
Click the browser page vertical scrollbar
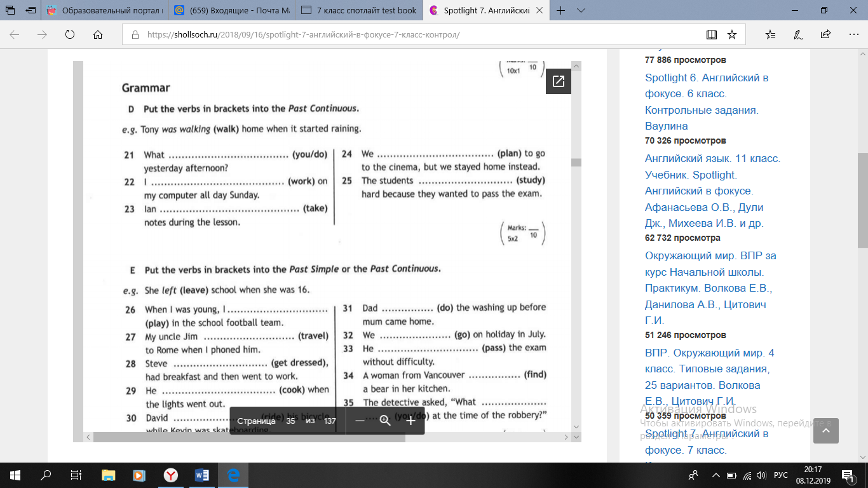click(862, 200)
